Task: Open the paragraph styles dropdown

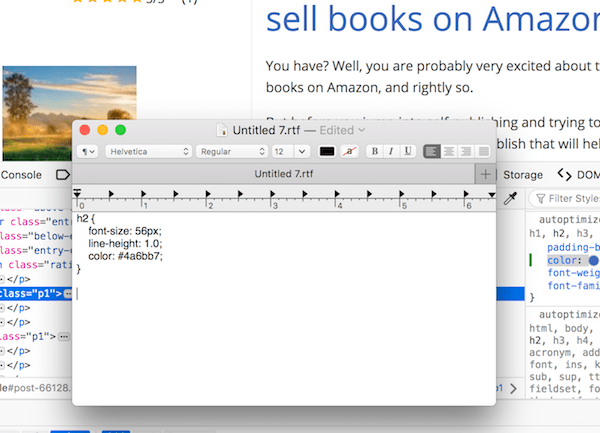Action: (x=88, y=151)
